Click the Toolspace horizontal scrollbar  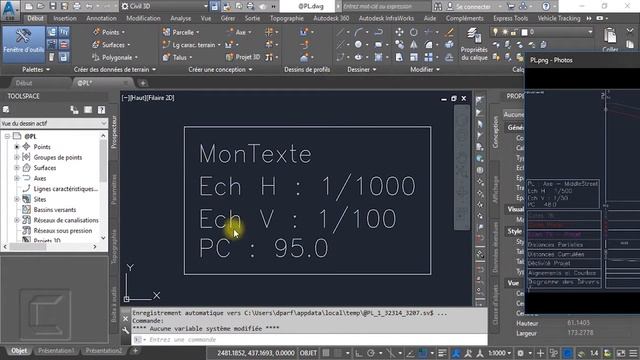pos(50,247)
